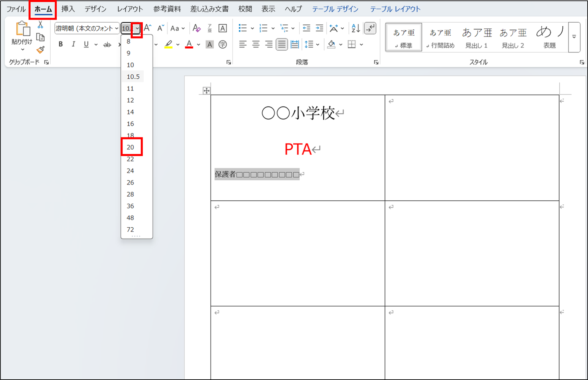Click the enclose characters circle icon
588x380 pixels.
click(223, 44)
